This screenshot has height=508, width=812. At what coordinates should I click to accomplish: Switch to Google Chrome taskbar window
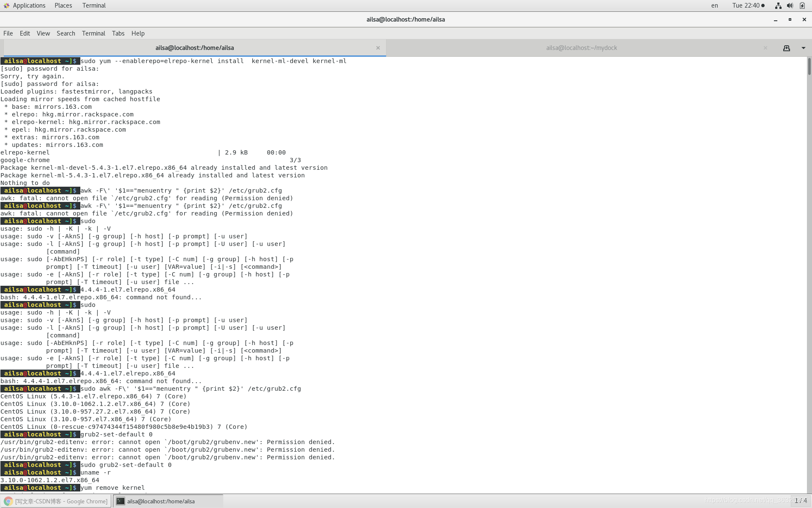[x=56, y=501]
